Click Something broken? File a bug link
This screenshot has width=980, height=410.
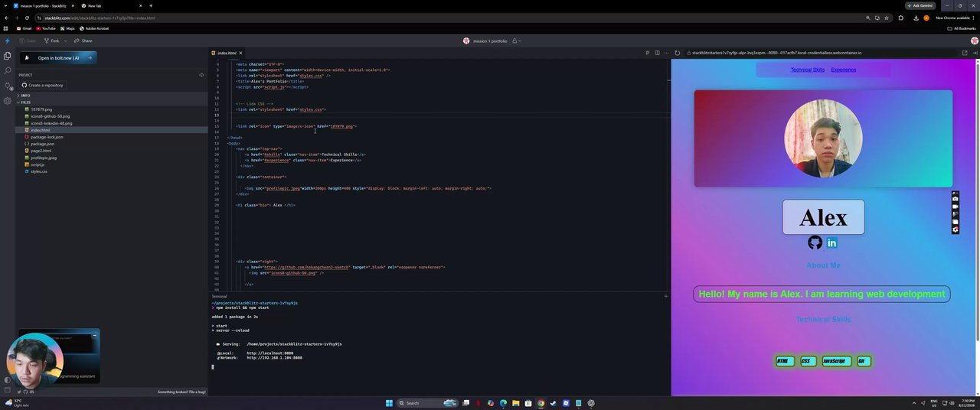(x=181, y=392)
